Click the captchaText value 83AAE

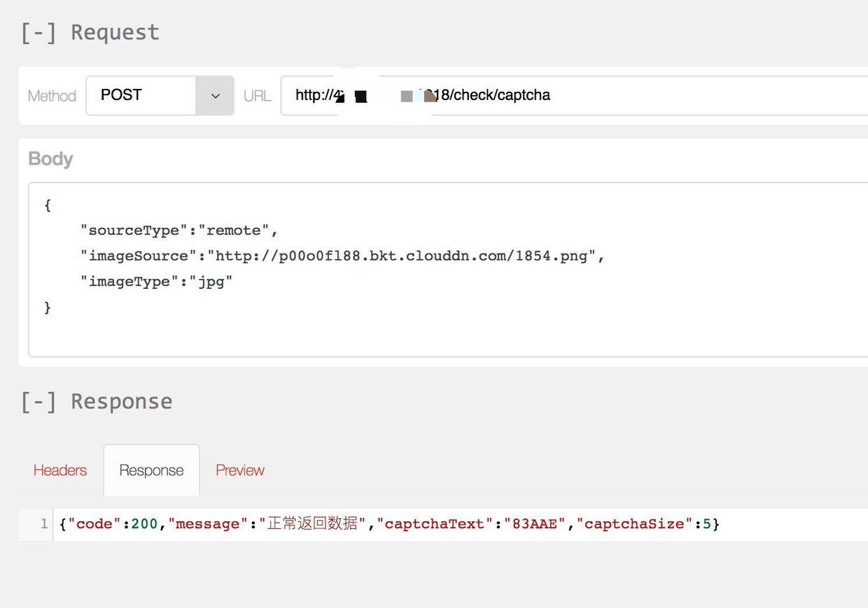pyautogui.click(x=534, y=524)
